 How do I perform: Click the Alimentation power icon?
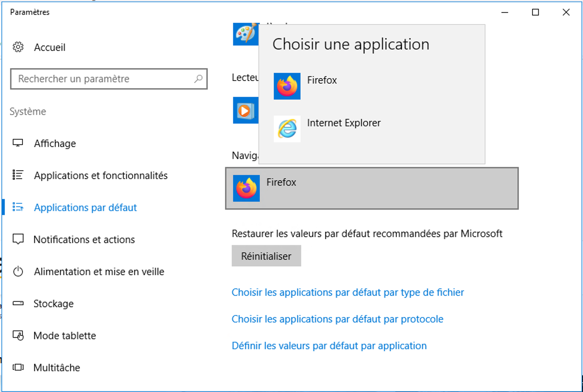(x=18, y=271)
